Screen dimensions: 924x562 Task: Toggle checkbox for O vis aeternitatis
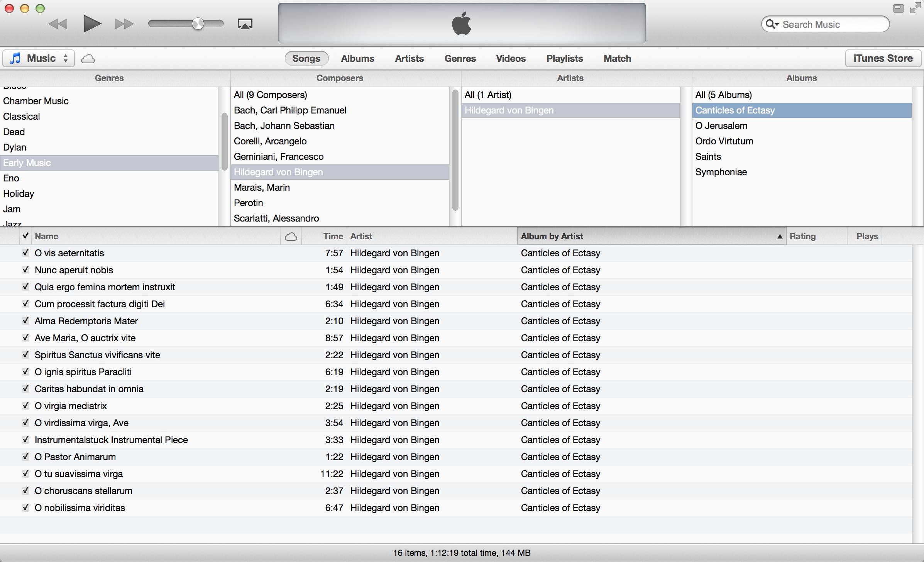pyautogui.click(x=25, y=253)
